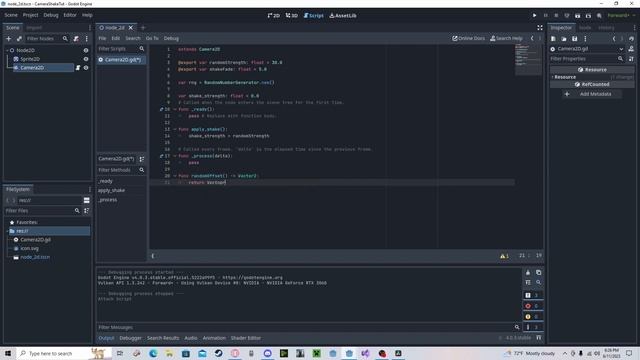Toggle error messages filter in Output
This screenshot has width=640, height=360.
click(x=532, y=306)
